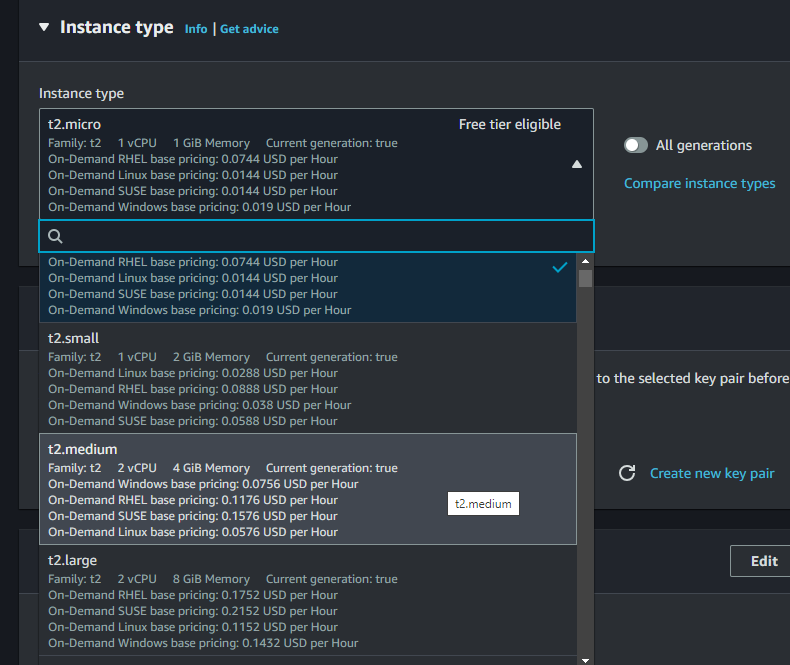Collapse the Instance type section triangle
The image size is (790, 665).
pos(44,27)
